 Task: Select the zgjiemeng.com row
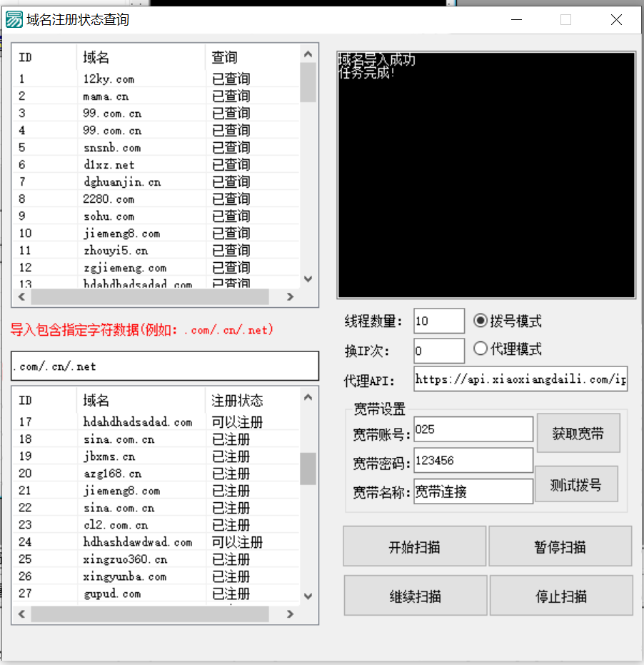point(156,268)
